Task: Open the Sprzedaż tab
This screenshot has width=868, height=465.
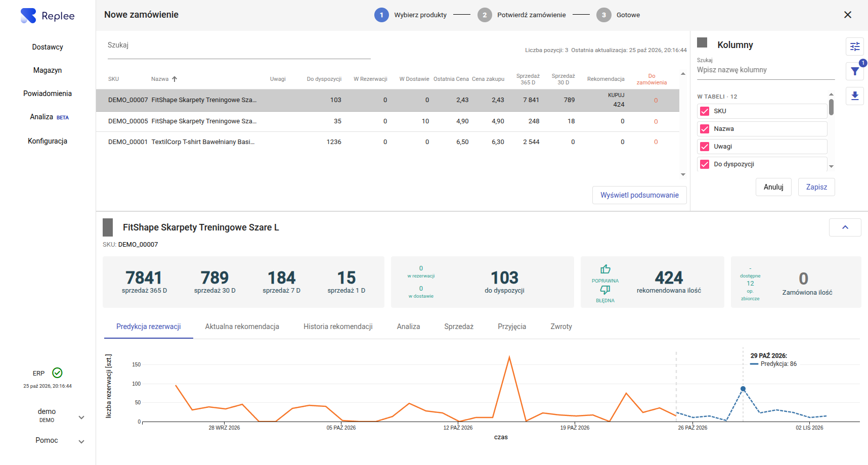Action: [459, 327]
